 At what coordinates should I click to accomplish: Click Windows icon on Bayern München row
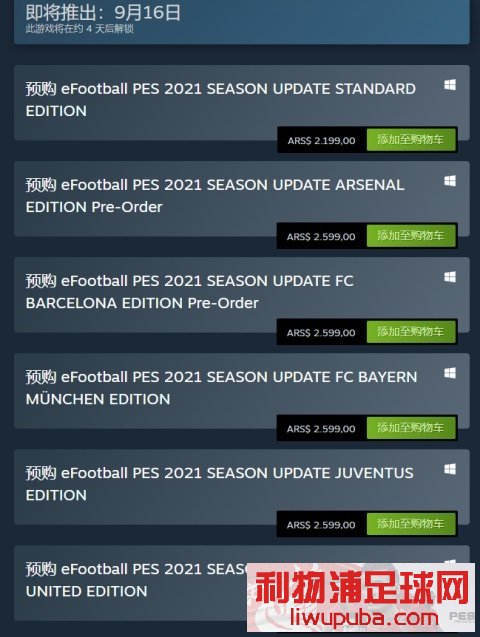[x=450, y=373]
